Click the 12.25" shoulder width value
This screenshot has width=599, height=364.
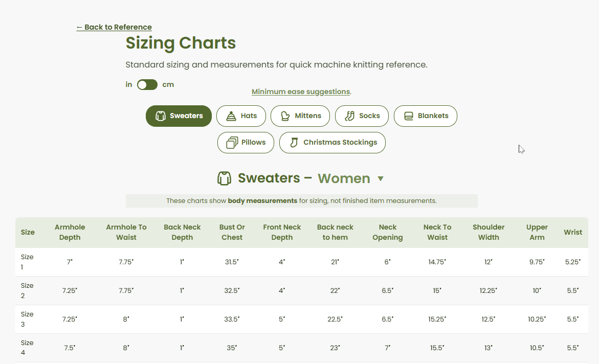point(489,291)
